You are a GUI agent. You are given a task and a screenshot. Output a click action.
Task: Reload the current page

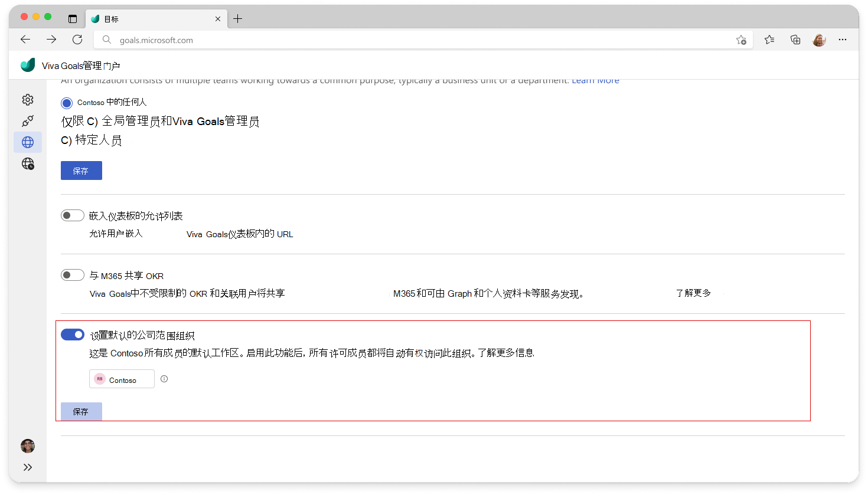tap(77, 40)
